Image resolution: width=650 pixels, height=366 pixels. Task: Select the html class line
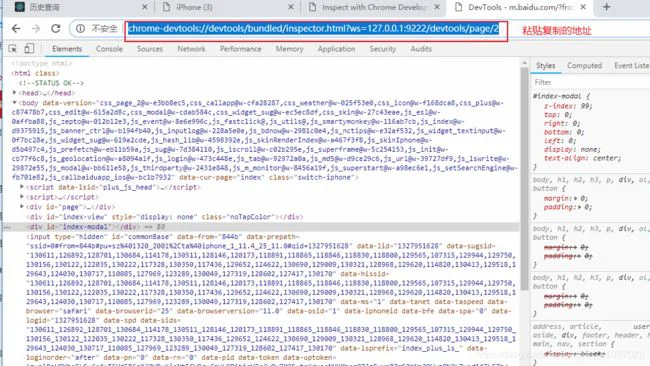point(35,73)
